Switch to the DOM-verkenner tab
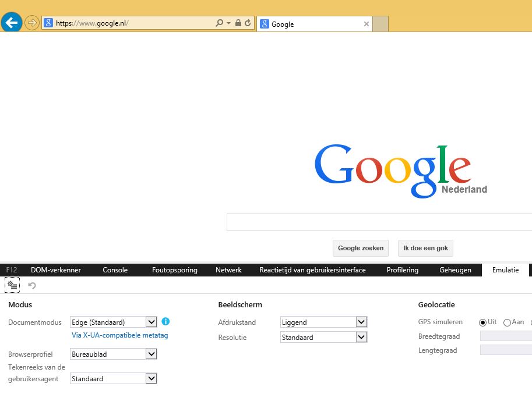This screenshot has width=532, height=408. 55,270
